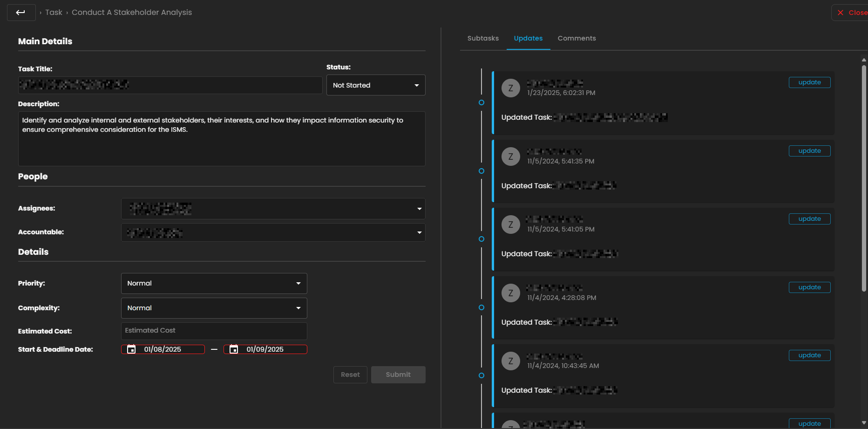Click the avatar on the 11/5/2024 5:41:35 PM update

pos(510,157)
